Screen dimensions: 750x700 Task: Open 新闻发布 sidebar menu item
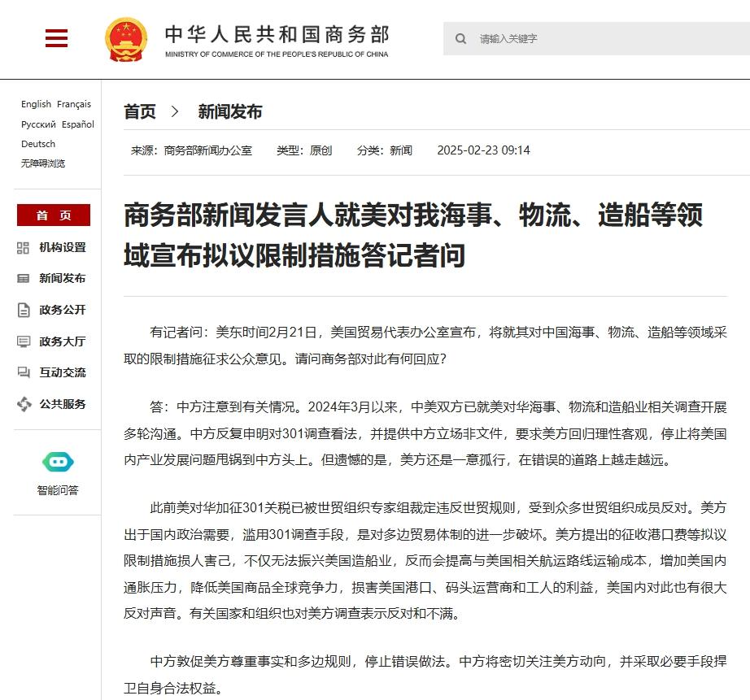click(x=63, y=278)
